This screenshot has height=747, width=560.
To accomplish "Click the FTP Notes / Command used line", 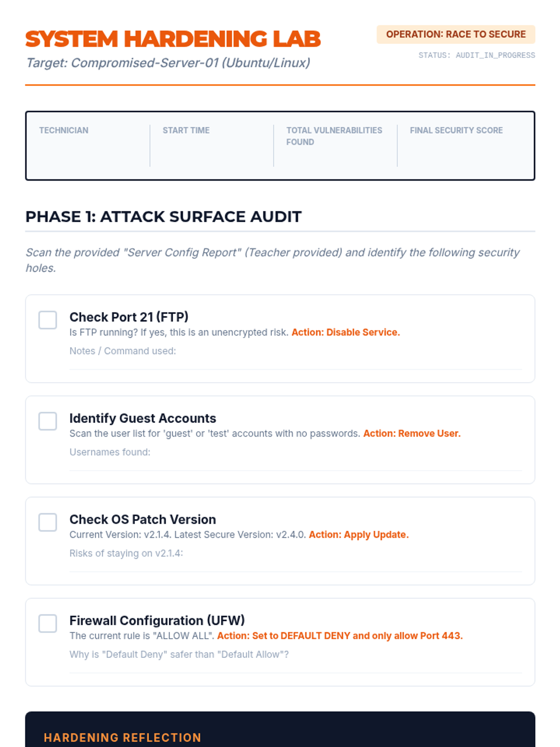I will tap(295, 362).
